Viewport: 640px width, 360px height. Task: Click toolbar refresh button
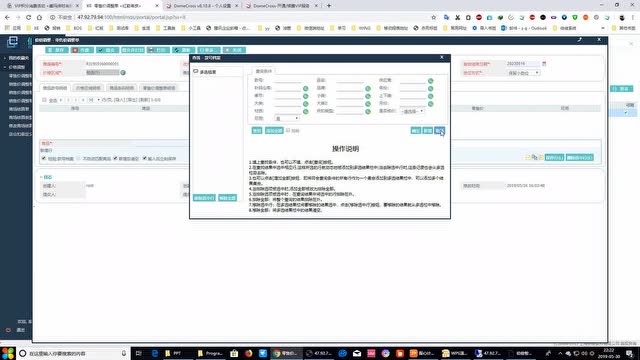click(183, 50)
